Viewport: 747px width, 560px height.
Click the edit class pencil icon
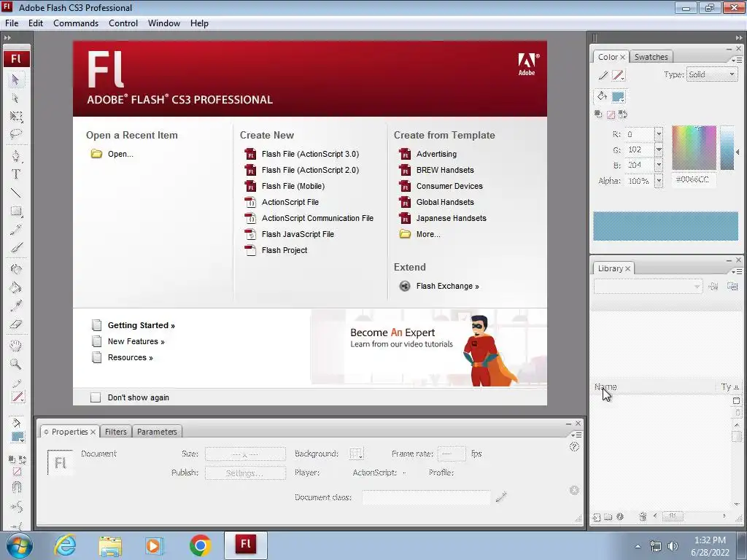(x=500, y=497)
